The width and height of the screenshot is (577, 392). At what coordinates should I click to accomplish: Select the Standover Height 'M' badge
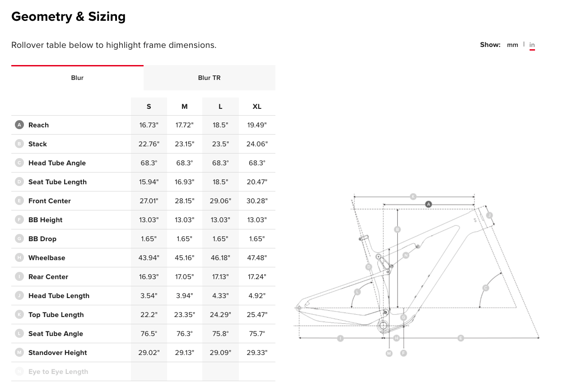(x=19, y=353)
